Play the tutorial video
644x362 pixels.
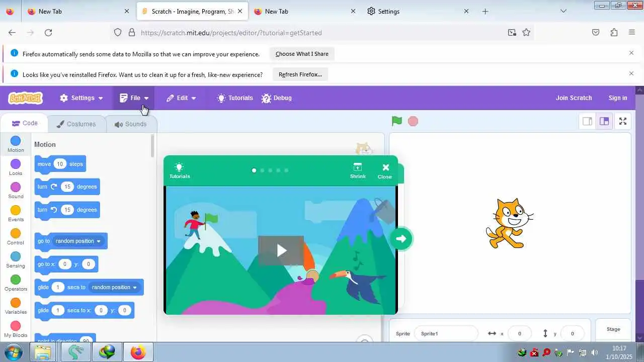click(281, 250)
